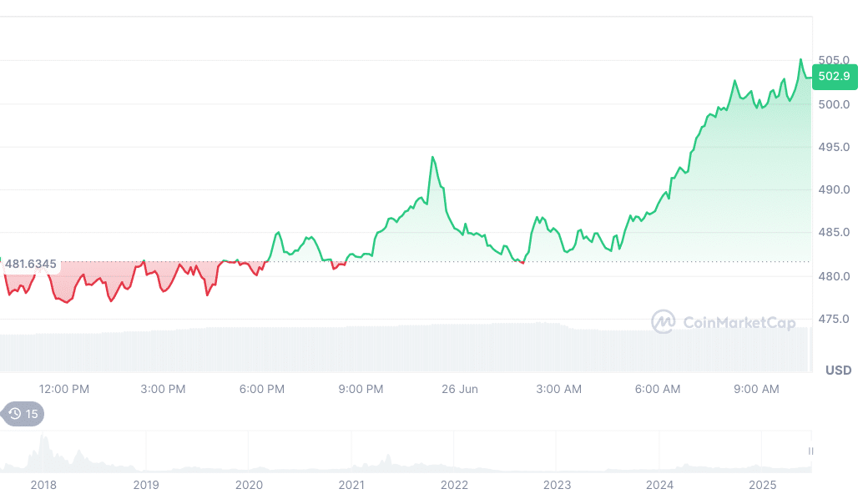Click the 481.6345 baseline price label
868x494 pixels.
coord(31,265)
